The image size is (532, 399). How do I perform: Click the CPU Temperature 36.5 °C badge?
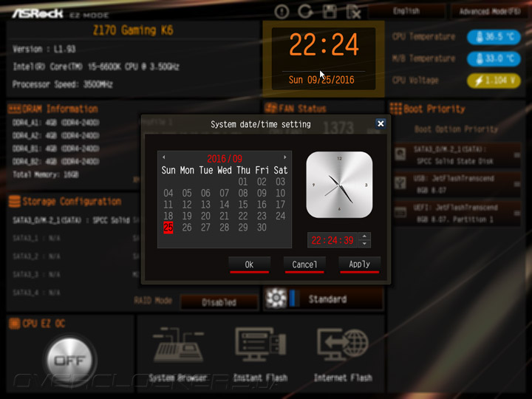494,37
